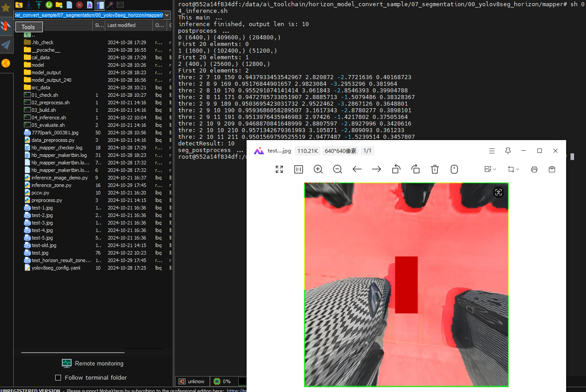Show image at actual 1:1 size

tap(299, 169)
